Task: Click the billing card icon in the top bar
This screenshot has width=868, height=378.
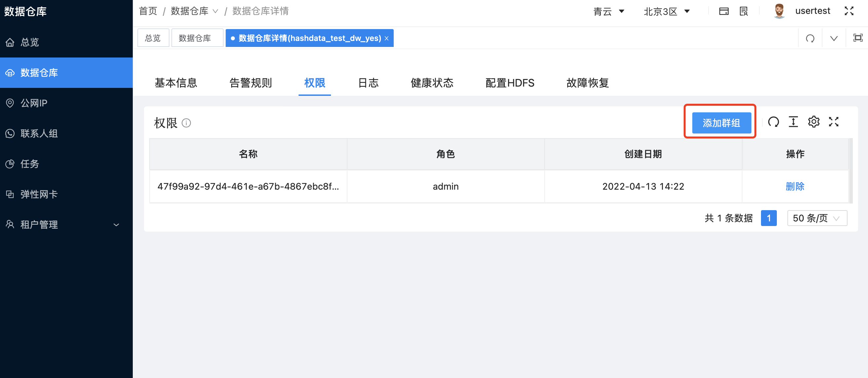Action: [x=724, y=11]
